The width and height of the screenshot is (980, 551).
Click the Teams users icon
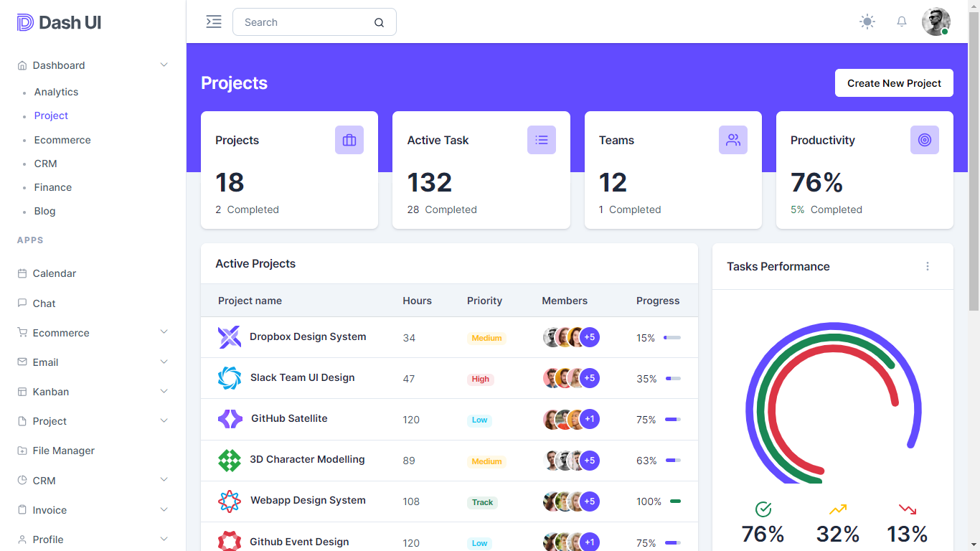click(x=733, y=140)
